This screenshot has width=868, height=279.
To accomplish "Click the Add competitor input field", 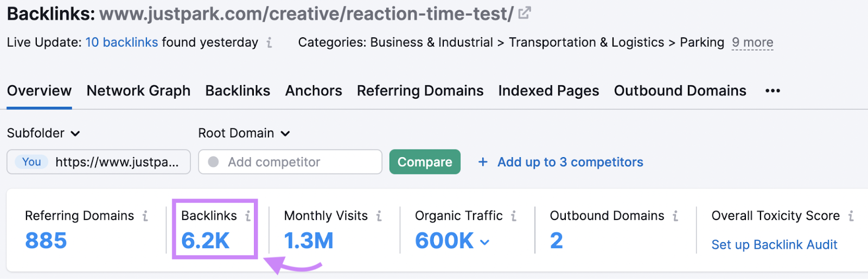I will click(x=290, y=162).
